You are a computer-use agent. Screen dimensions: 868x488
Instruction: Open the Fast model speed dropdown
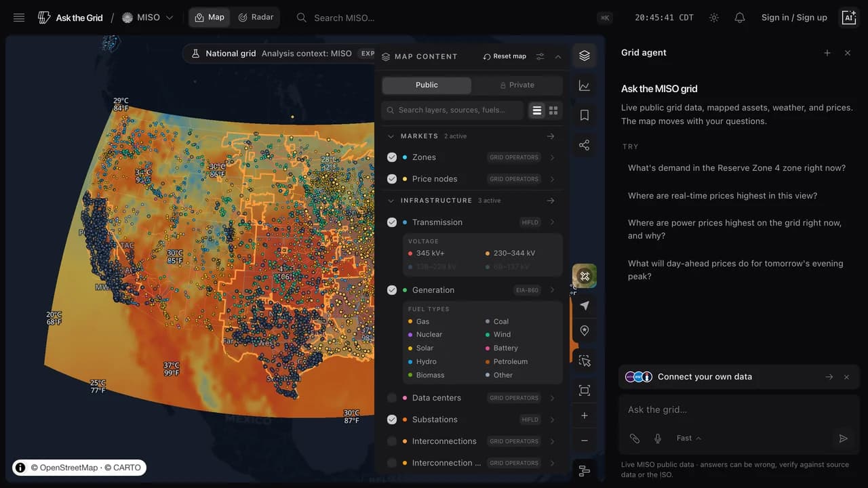pyautogui.click(x=689, y=439)
